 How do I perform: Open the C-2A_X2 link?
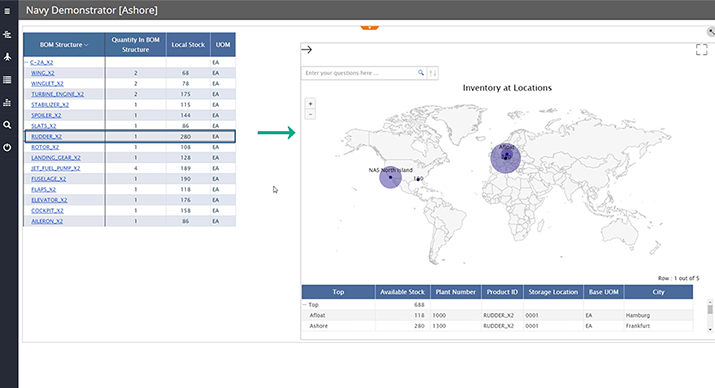(x=41, y=62)
